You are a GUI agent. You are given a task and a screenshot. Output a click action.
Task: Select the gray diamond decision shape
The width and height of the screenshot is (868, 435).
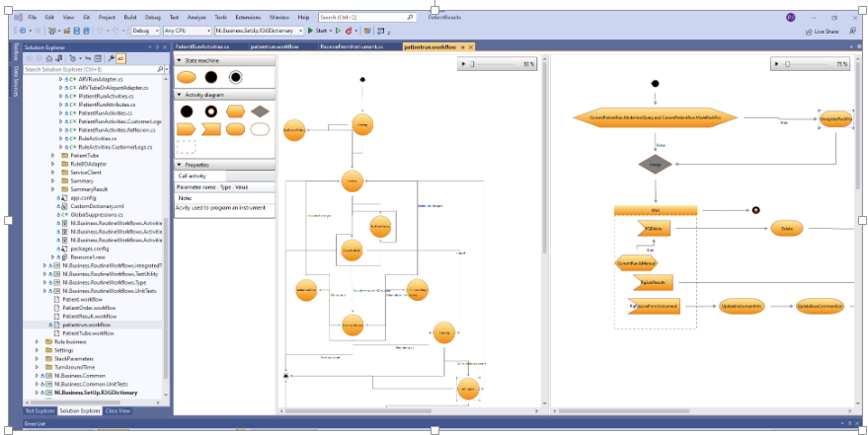tap(260, 111)
